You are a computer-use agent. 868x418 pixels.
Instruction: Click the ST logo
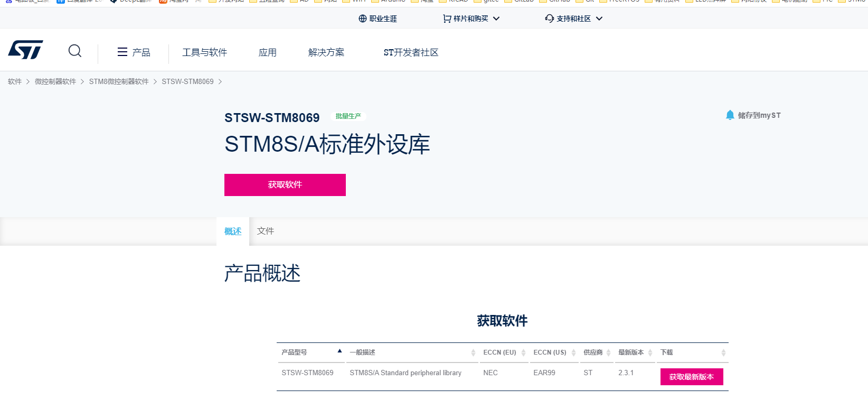25,50
